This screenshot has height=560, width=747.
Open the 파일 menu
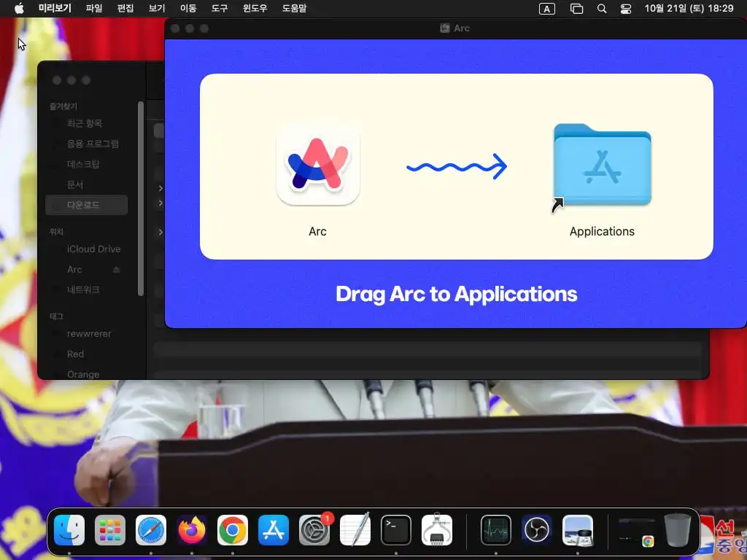tap(94, 9)
